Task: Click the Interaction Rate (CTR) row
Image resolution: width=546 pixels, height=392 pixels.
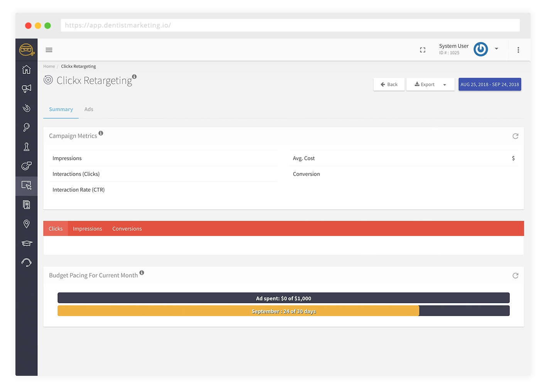Action: point(163,190)
